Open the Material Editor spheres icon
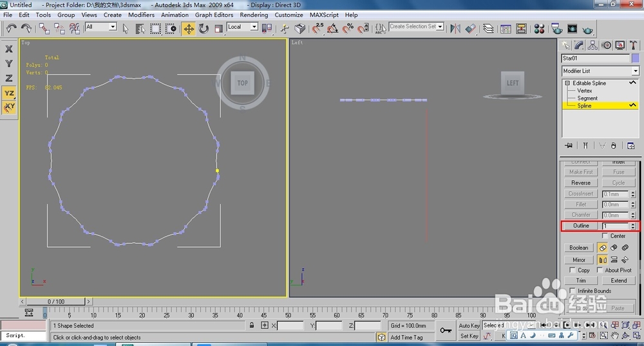 coord(539,29)
